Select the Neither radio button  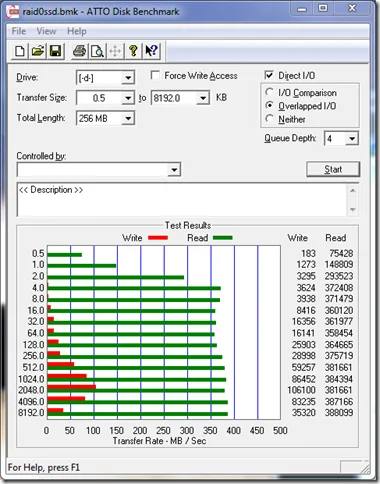click(269, 119)
